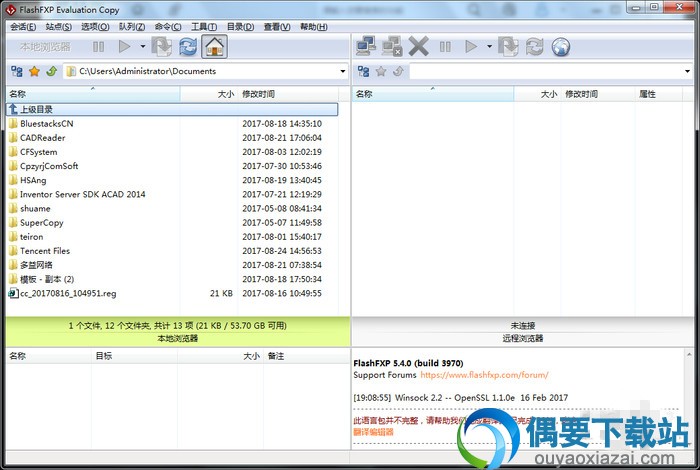The width and height of the screenshot is (700, 470).
Task: Refresh the local file listing
Action: point(188,46)
